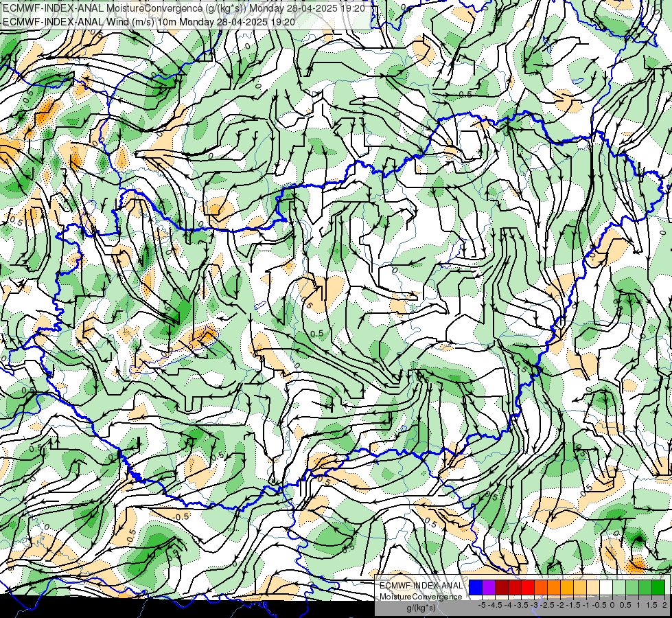Click the palest green swatch between 0 and 0.5
672x618 pixels.
pyautogui.click(x=619, y=588)
